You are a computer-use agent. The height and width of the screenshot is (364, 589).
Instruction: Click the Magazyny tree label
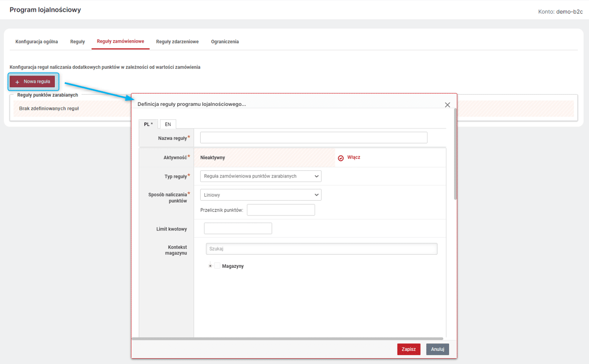(x=233, y=266)
